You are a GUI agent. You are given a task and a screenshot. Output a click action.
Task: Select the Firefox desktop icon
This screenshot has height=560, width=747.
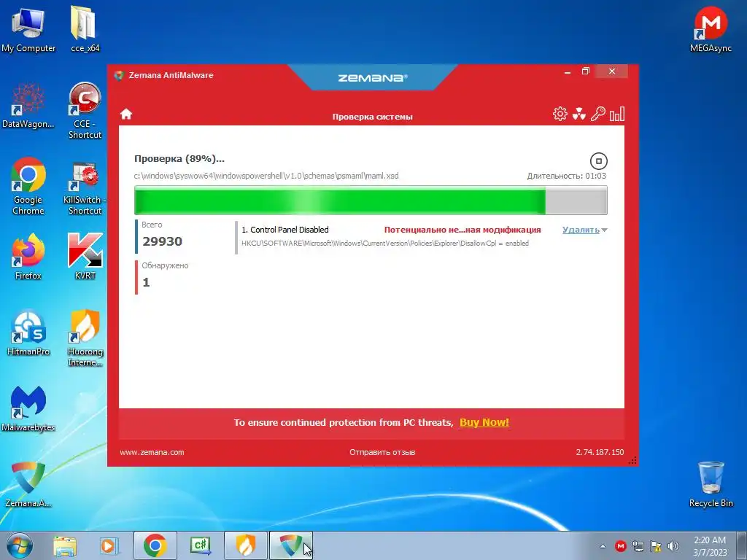click(28, 257)
